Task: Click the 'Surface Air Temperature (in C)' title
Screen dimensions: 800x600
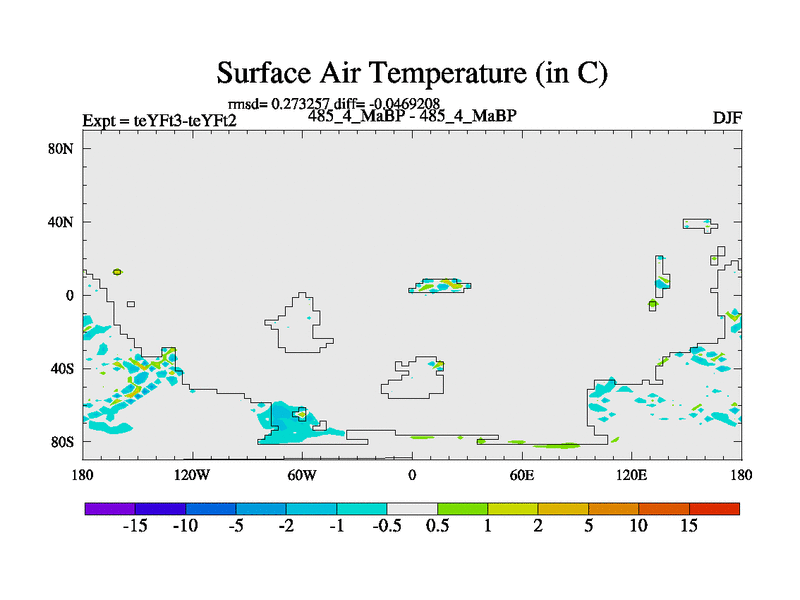Action: pos(412,73)
